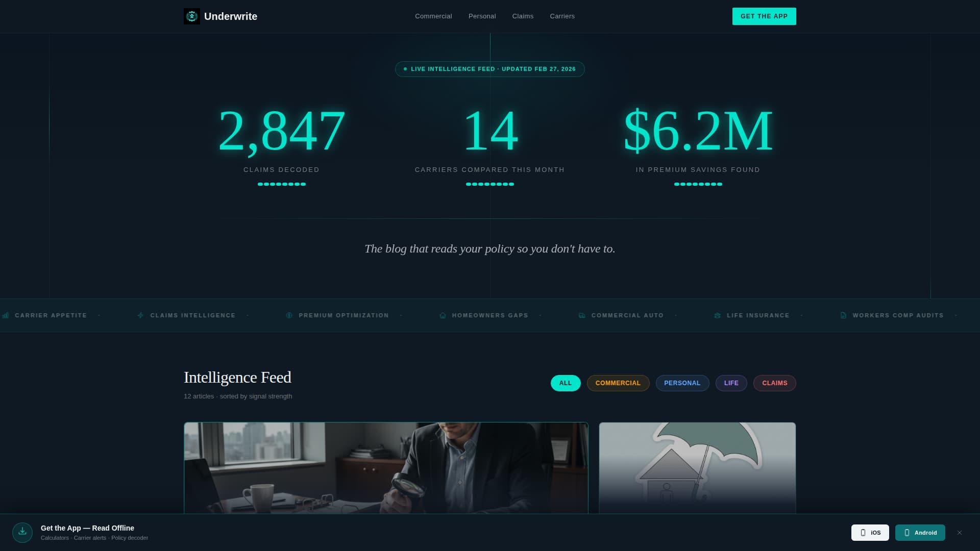Screen dimensions: 980x551
Task: Click the 'Calculators · Carrier alerts · Policy decoder' text
Action: click(94, 538)
